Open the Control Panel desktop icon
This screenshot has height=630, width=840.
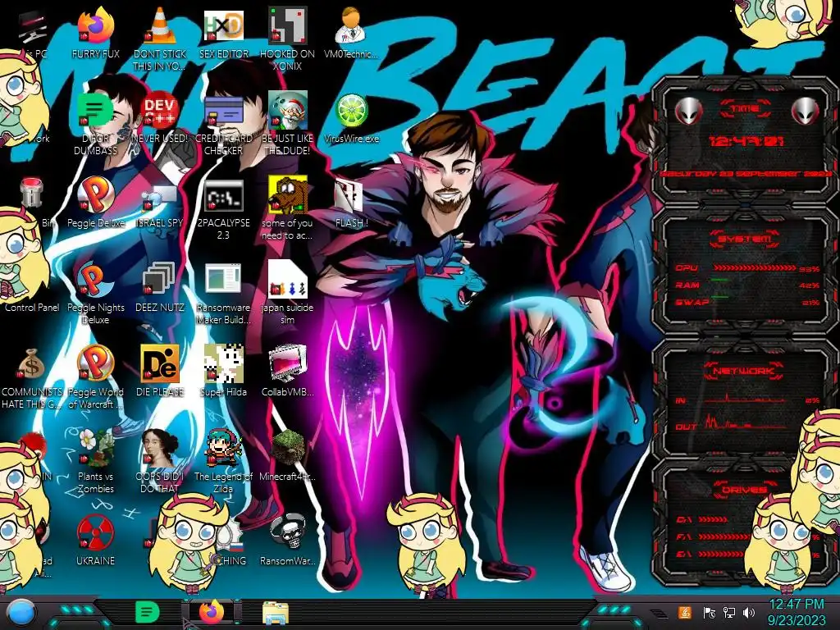click(x=32, y=308)
